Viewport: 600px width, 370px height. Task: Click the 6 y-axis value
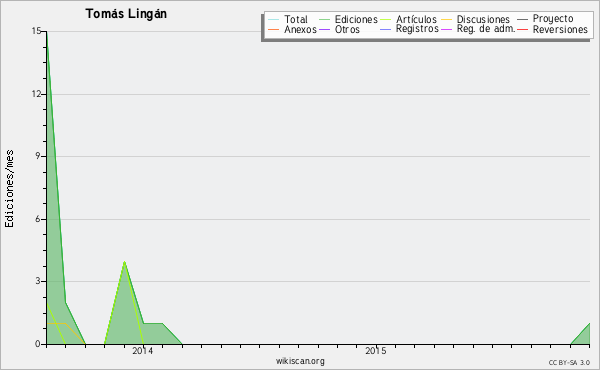tap(38, 219)
